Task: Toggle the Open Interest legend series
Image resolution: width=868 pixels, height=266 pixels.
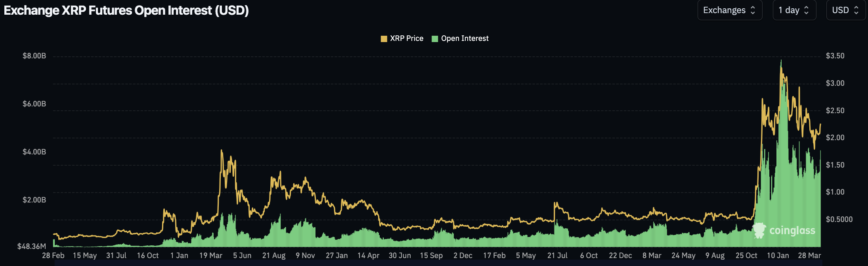Action: click(x=460, y=39)
